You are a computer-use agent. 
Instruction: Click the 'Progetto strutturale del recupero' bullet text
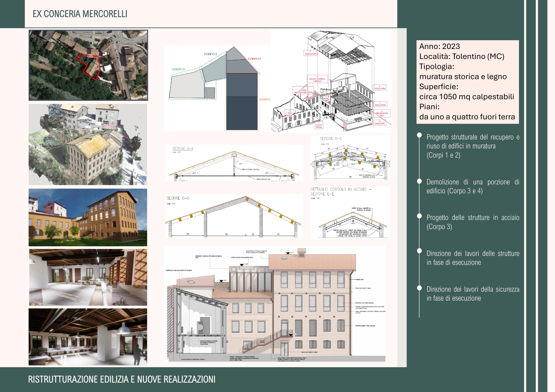tap(473, 146)
